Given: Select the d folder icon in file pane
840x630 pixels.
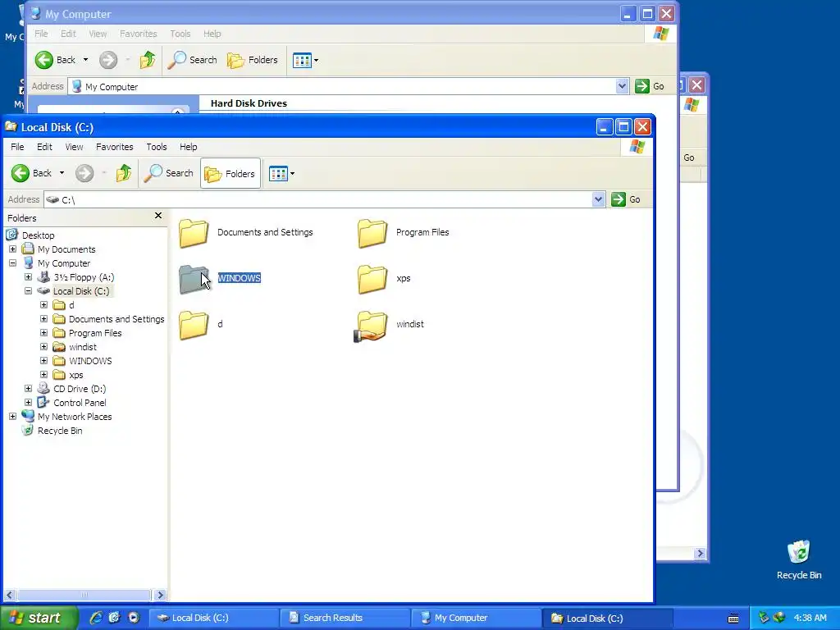Looking at the screenshot, I should (194, 325).
